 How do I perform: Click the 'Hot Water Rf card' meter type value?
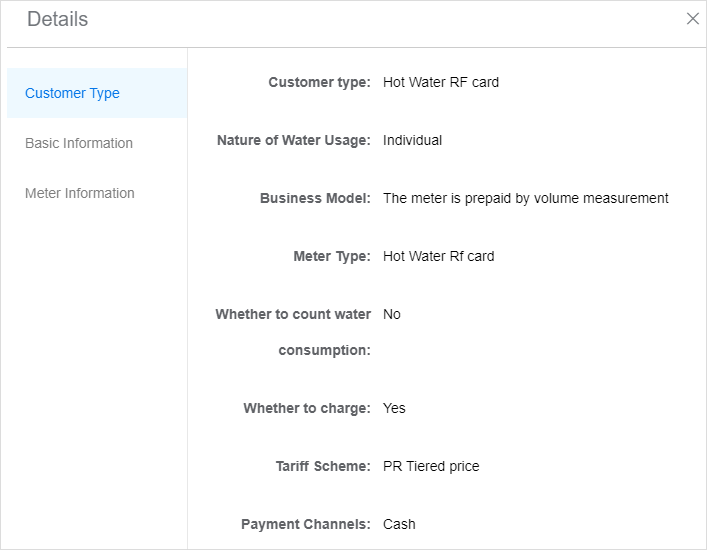tap(438, 256)
